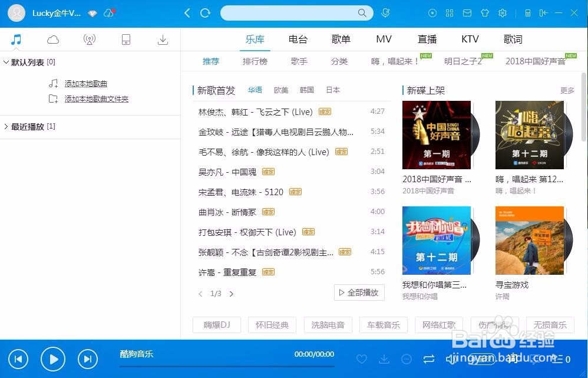Click the 全部播放 play-all button
The height and width of the screenshot is (378, 588).
coord(359,292)
